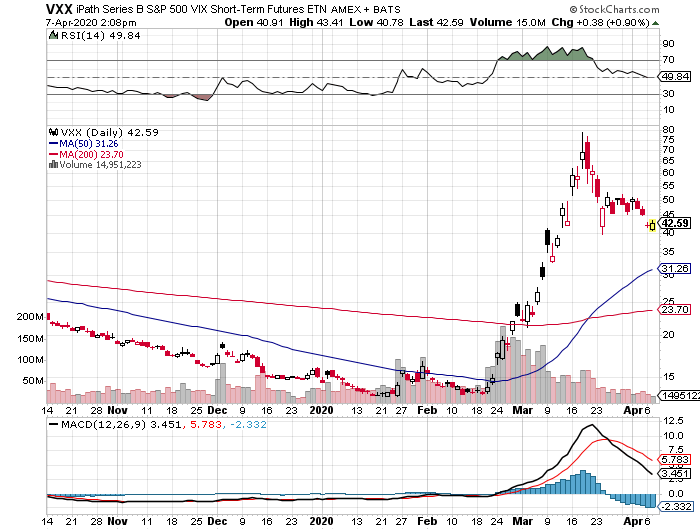Click the MA(200) 23.70 legend label
This screenshot has height=530, width=700.
[91, 154]
